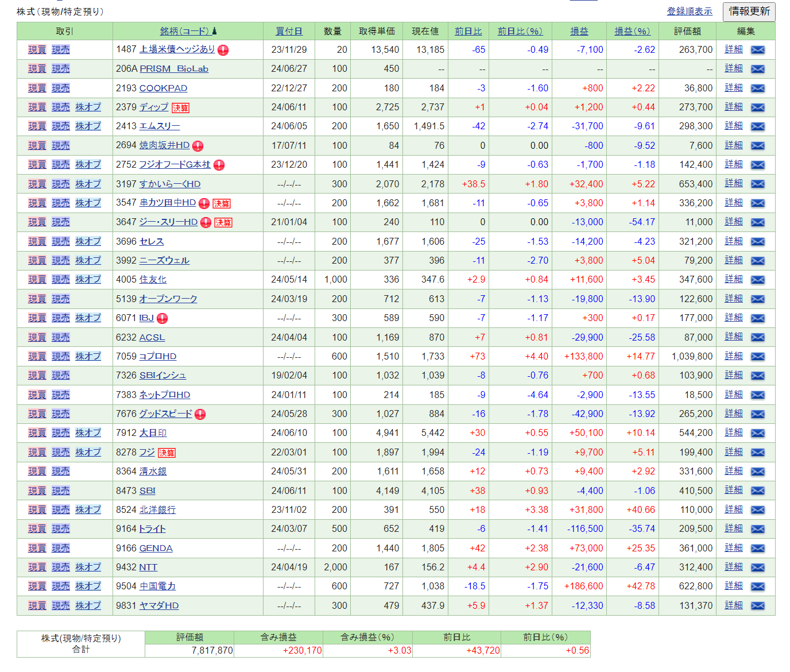Viewport: 790px width, 672px height.
Task: Click the red alert icon beside フジオフードG本社
Action: click(219, 165)
